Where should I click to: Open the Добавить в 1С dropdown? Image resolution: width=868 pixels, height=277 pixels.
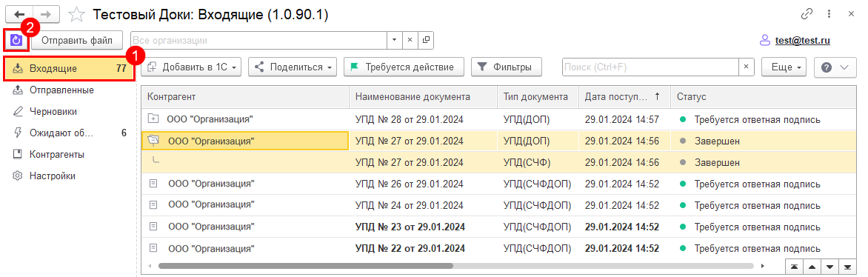coord(192,67)
